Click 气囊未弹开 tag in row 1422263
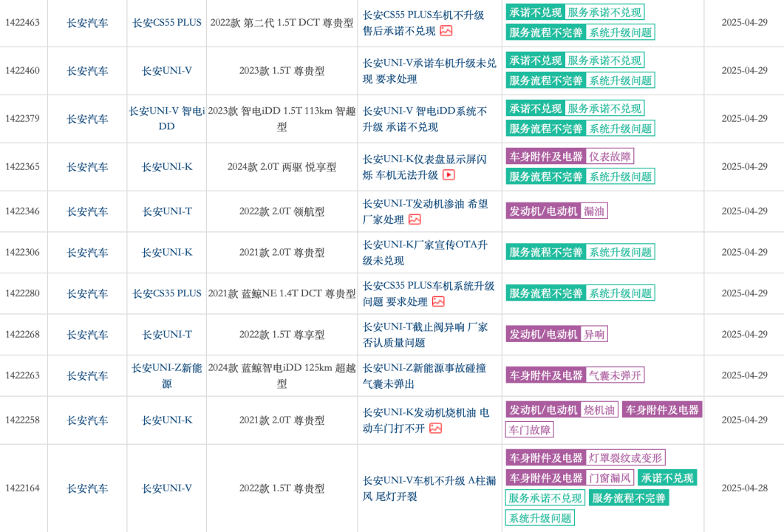This screenshot has height=532, width=784. (615, 375)
